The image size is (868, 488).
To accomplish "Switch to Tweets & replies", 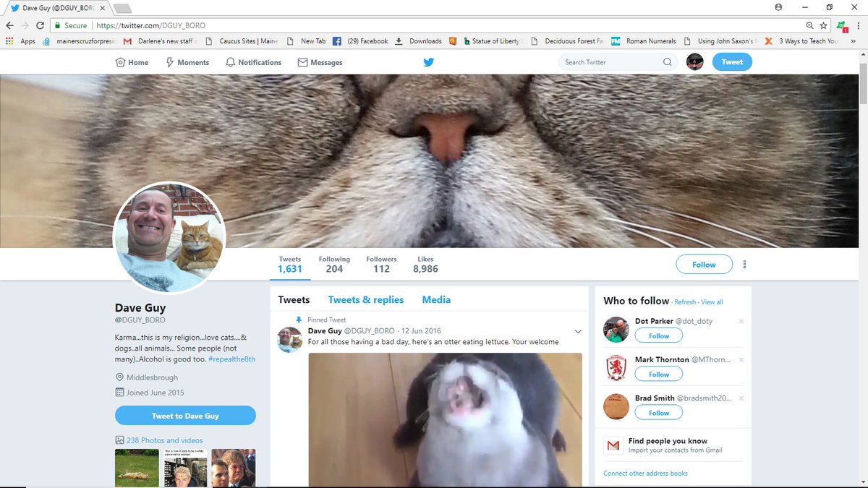I will 366,299.
